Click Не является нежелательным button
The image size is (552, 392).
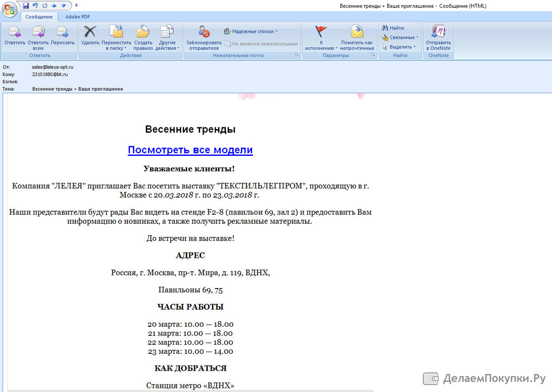pos(261,44)
